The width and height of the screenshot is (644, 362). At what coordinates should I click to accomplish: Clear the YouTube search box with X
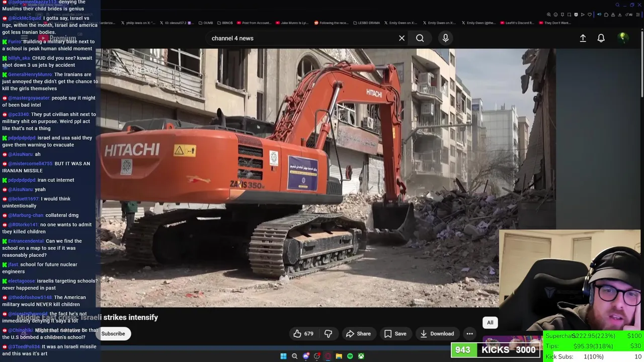(401, 38)
